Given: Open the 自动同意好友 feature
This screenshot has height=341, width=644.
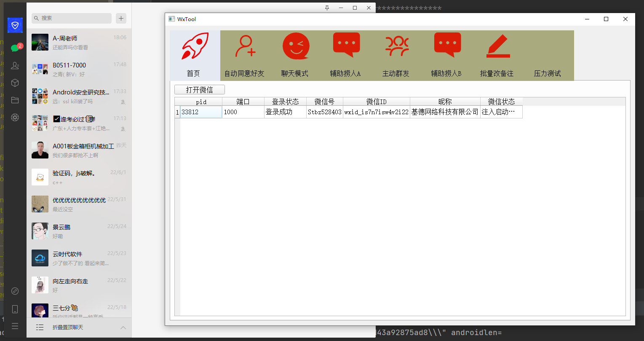Looking at the screenshot, I should 245,55.
